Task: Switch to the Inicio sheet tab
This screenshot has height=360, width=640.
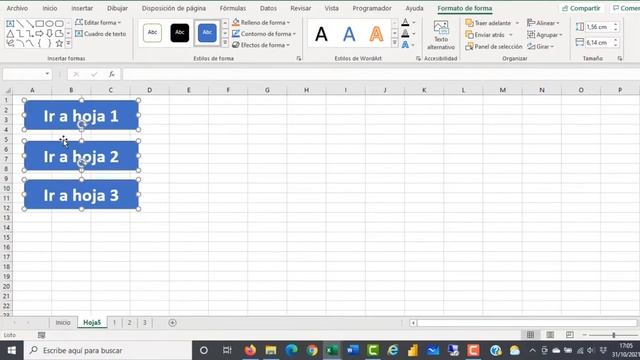Action: coord(63,322)
